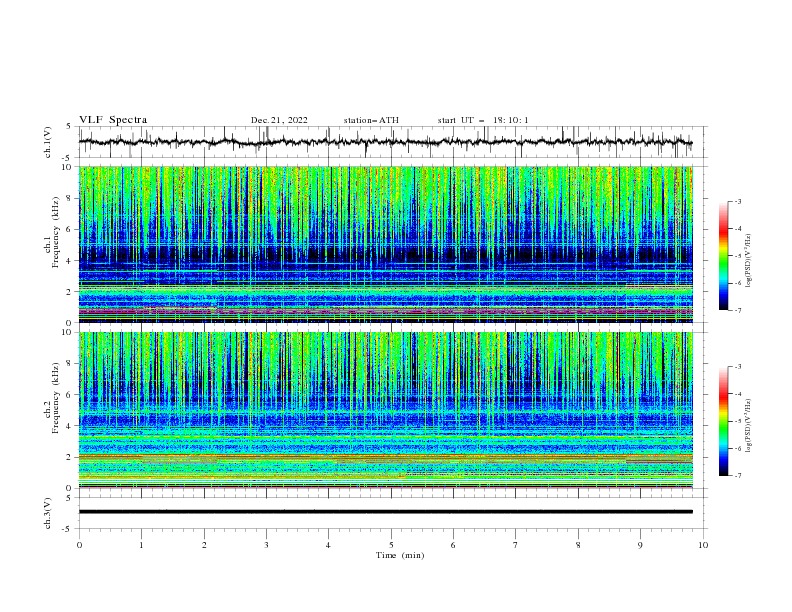
Task: Click time axis tick label '9'
Action: click(x=640, y=545)
